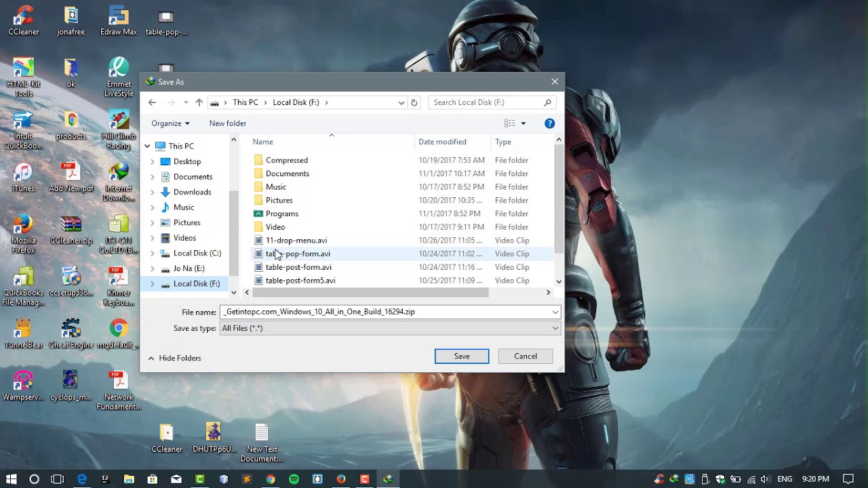Click the Up one level arrow
The width and height of the screenshot is (868, 488).
coord(199,102)
